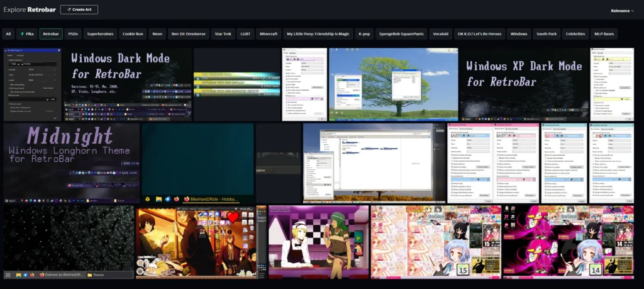Screen dimensions: 644x289
Task: Open the Windows XP Dark Mode for RetroBar thumbnail
Action: pos(523,84)
